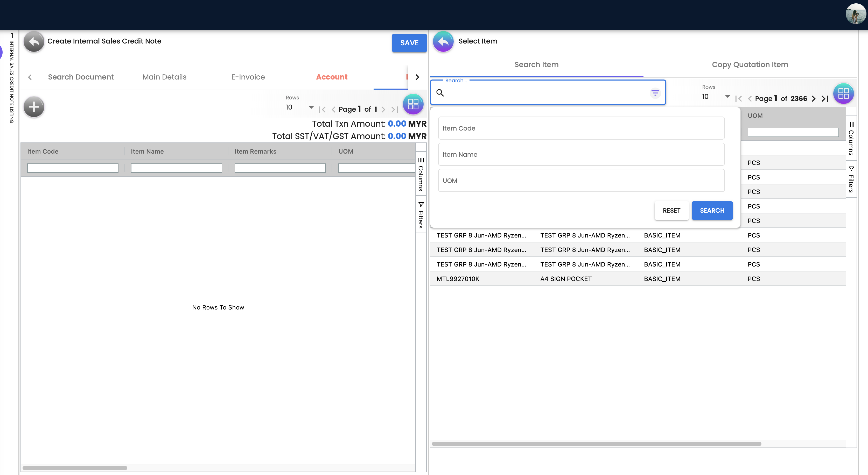Image resolution: width=868 pixels, height=475 pixels.
Task: Click the UOM field in filter popup
Action: pos(581,181)
